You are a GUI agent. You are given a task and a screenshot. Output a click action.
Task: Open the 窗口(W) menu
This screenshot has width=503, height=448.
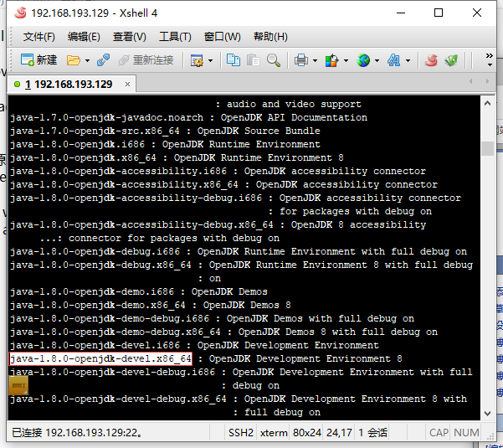point(223,37)
